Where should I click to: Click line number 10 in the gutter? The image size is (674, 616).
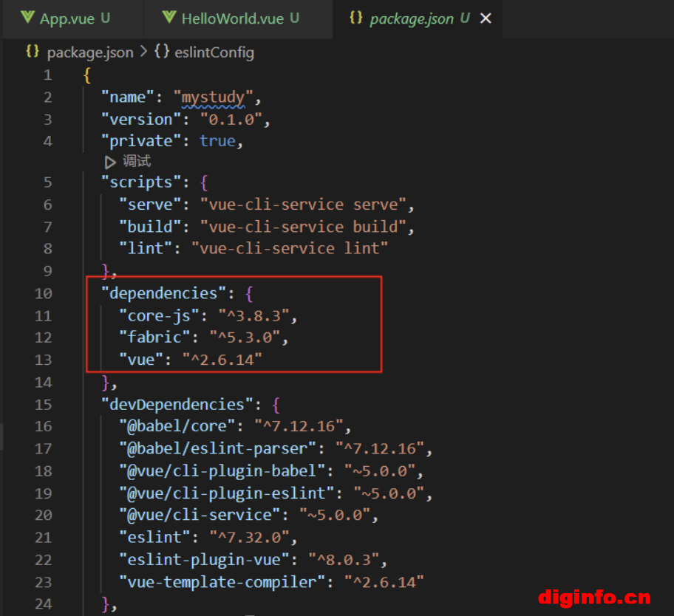coord(44,293)
